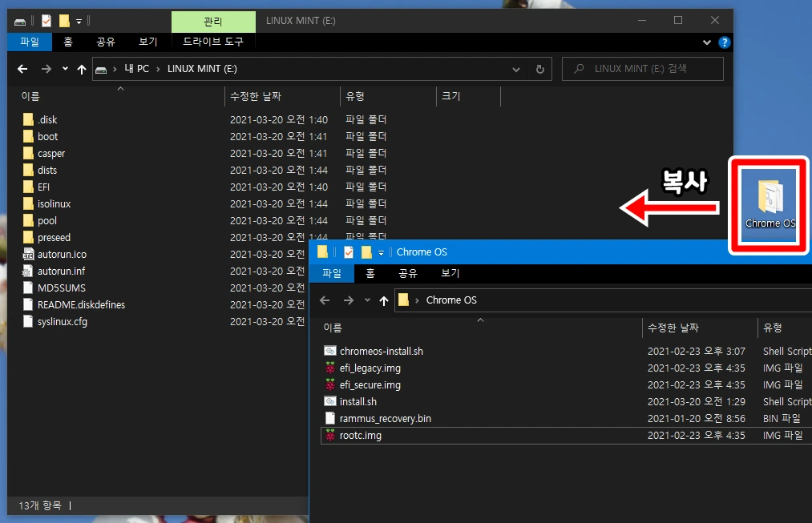The width and height of the screenshot is (812, 523).
Task: Open recent locations dropdown in Chrome OS window
Action: [367, 300]
